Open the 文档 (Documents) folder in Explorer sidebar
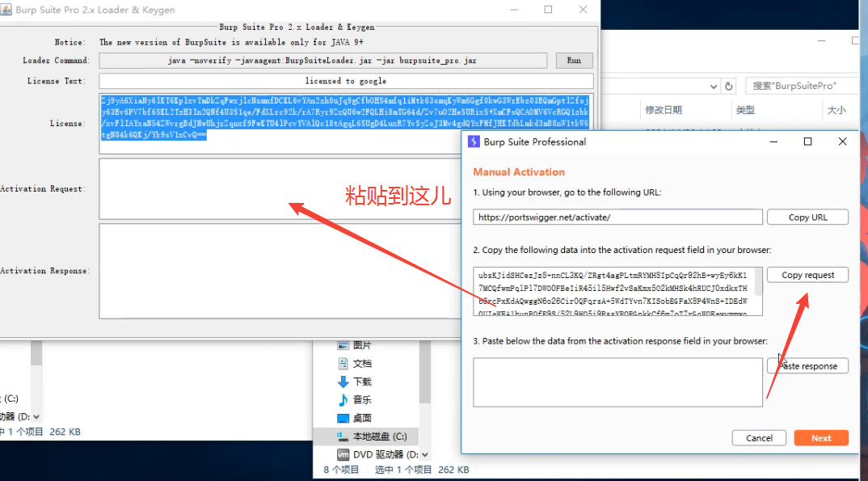 point(362,364)
